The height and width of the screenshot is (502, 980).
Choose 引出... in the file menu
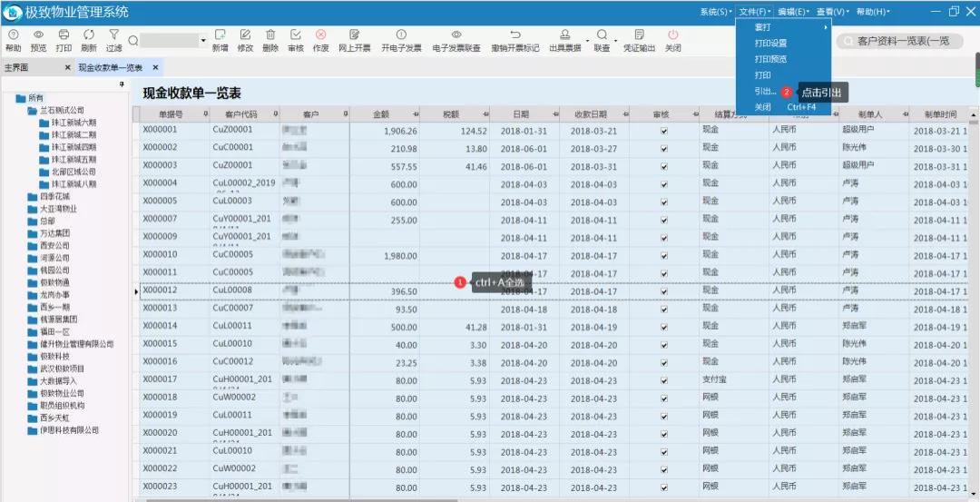tap(765, 92)
